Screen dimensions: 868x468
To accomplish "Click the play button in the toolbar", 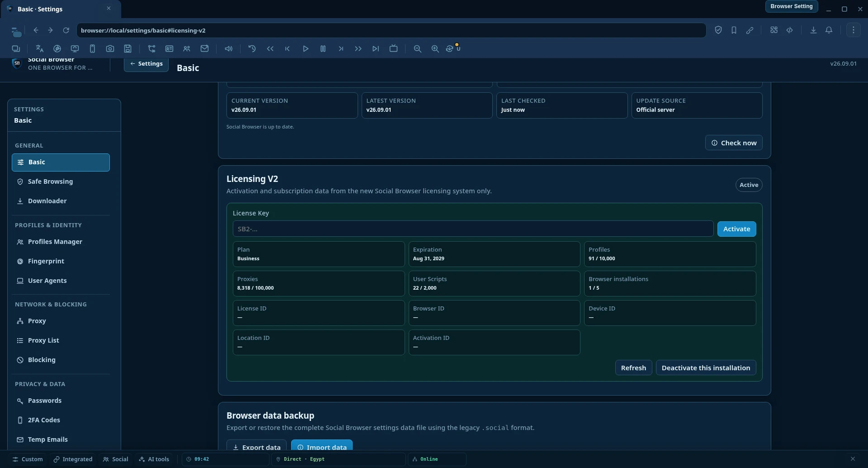I will pos(305,48).
